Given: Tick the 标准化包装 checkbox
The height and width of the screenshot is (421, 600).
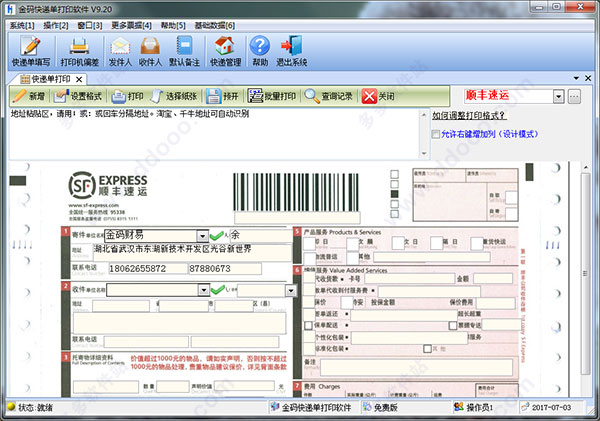Looking at the screenshot, I should tap(309, 349).
